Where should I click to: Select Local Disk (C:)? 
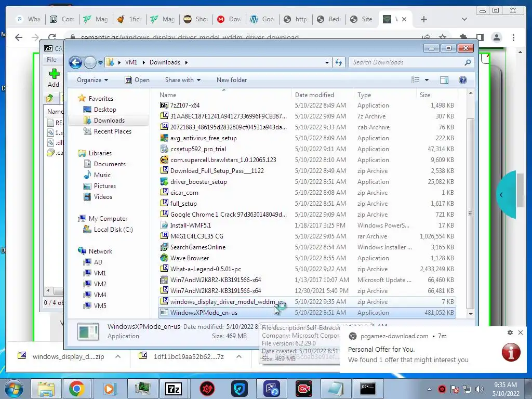pos(113,230)
